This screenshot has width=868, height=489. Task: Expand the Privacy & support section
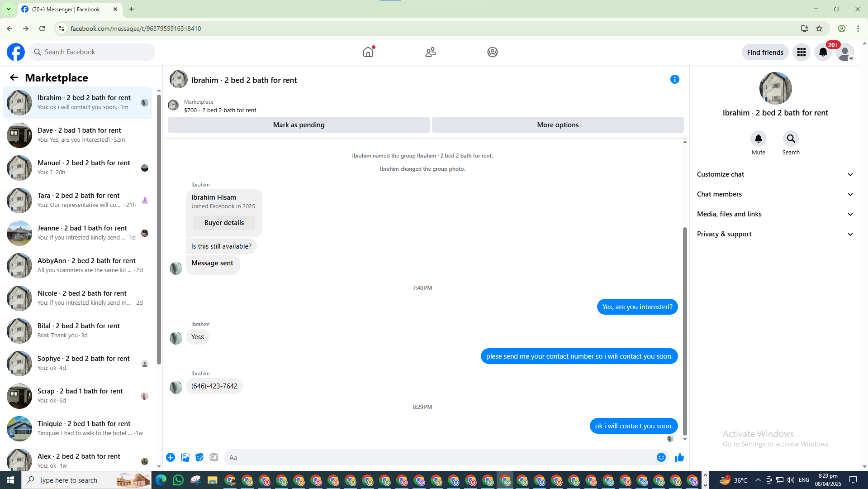coord(775,234)
